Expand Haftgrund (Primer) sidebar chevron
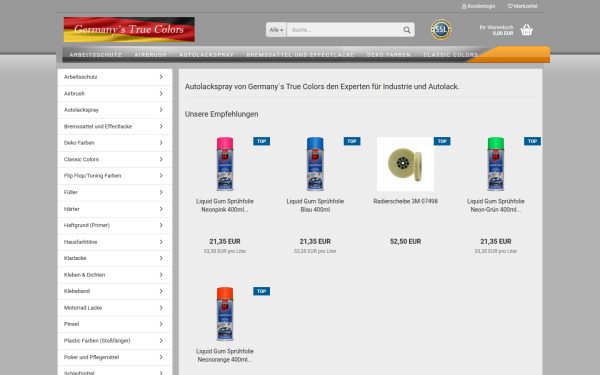The image size is (600, 375). pyautogui.click(x=161, y=225)
